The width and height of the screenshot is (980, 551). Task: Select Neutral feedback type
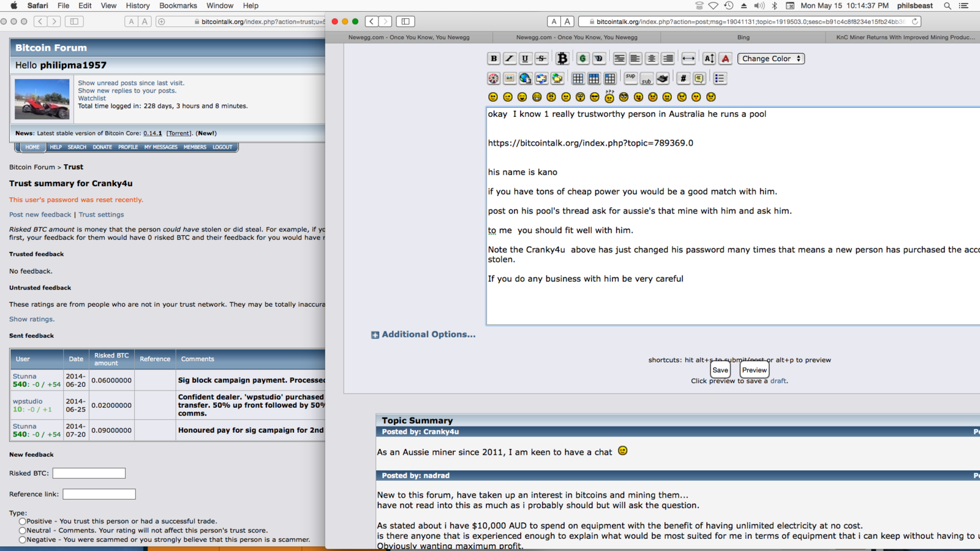22,531
